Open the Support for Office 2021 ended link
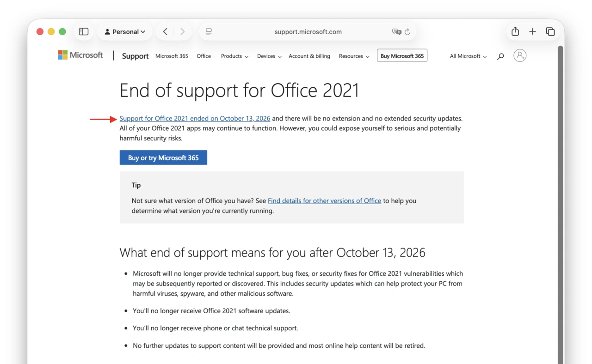Image resolution: width=592 pixels, height=364 pixels. pyautogui.click(x=195, y=119)
